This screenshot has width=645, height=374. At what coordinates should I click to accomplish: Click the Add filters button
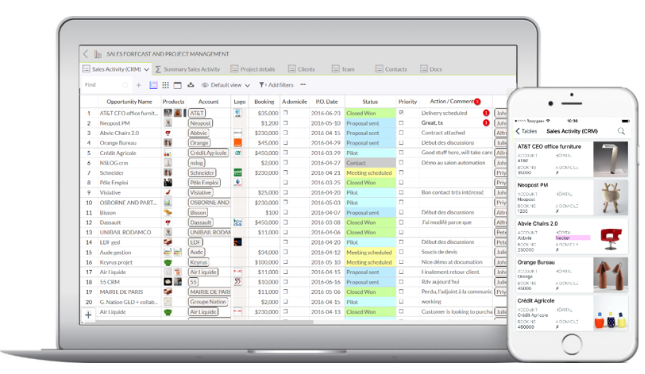276,85
